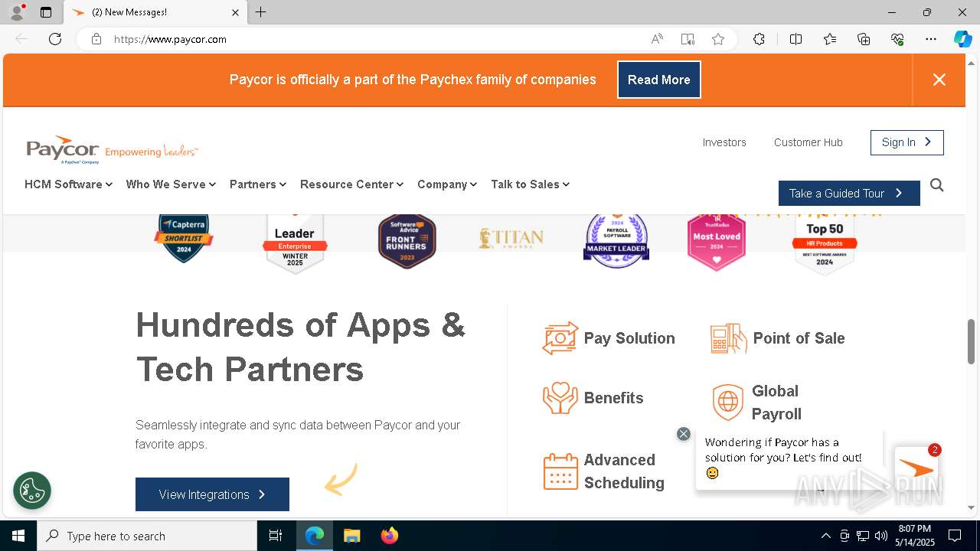The height and width of the screenshot is (551, 980).
Task: Open Read aloud in address bar
Action: tap(657, 39)
